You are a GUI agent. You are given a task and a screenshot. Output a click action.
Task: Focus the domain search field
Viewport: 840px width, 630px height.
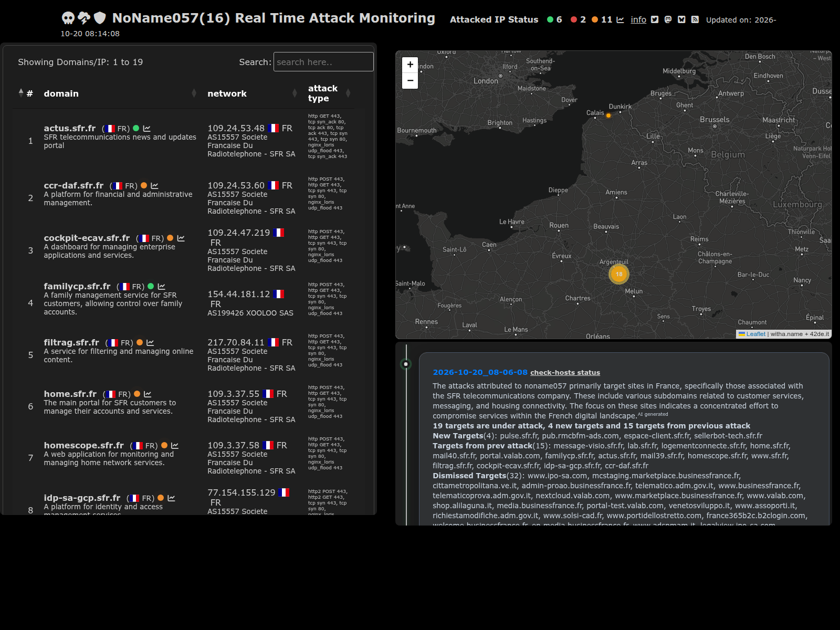323,62
